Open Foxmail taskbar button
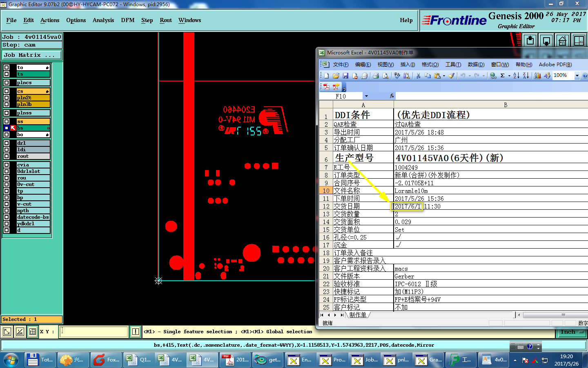The width and height of the screenshot is (588, 368). click(107, 360)
